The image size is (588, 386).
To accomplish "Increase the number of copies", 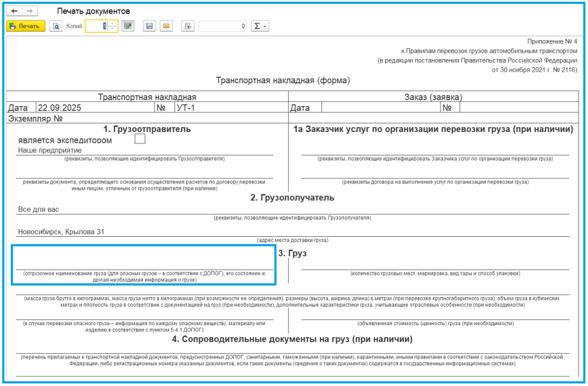I will [113, 24].
